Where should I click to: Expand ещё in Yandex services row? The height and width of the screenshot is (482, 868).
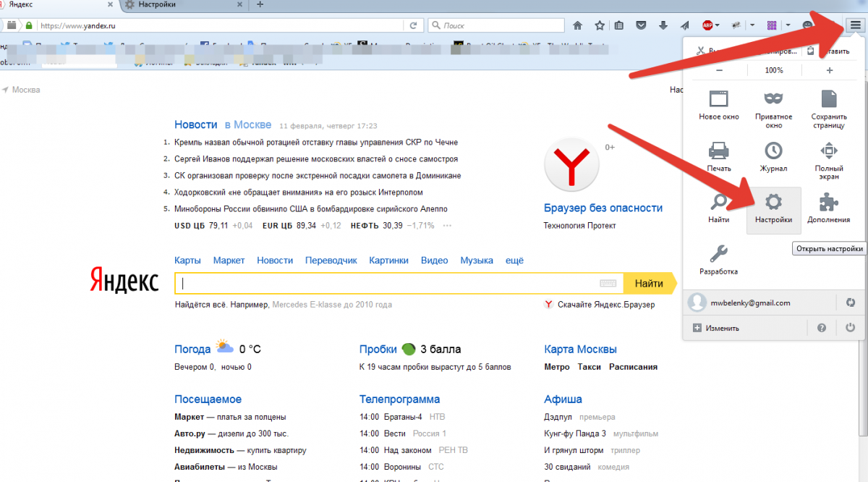514,260
